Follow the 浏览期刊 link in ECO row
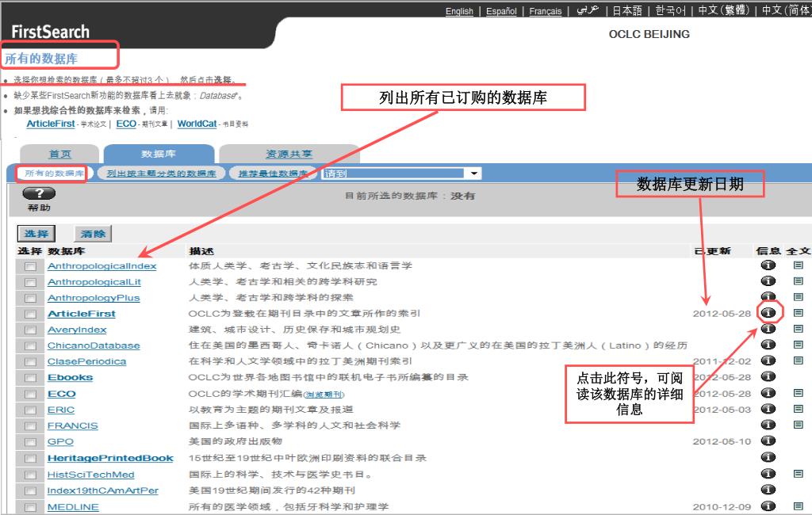Viewport: 812px width, 515px height. [x=324, y=395]
